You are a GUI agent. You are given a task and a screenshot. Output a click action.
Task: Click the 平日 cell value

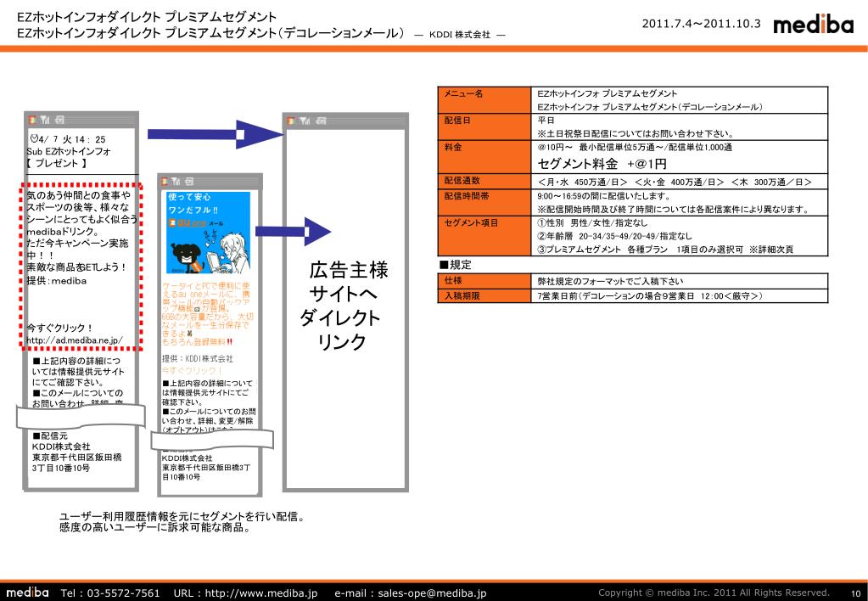click(546, 121)
